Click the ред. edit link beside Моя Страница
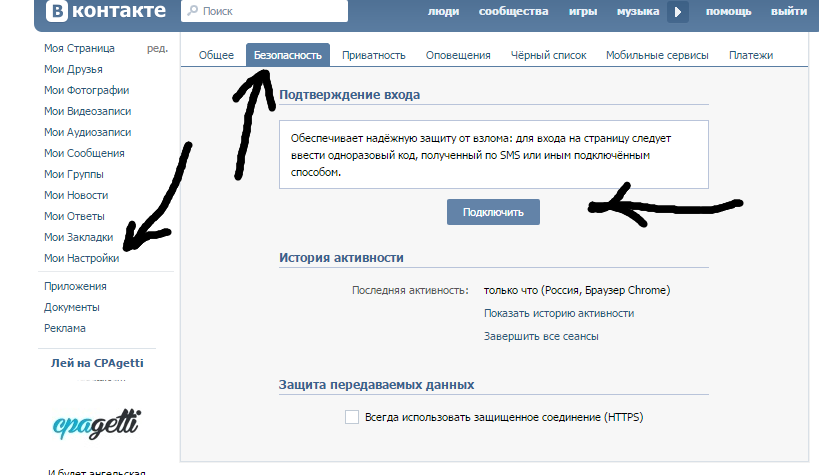 [x=157, y=48]
